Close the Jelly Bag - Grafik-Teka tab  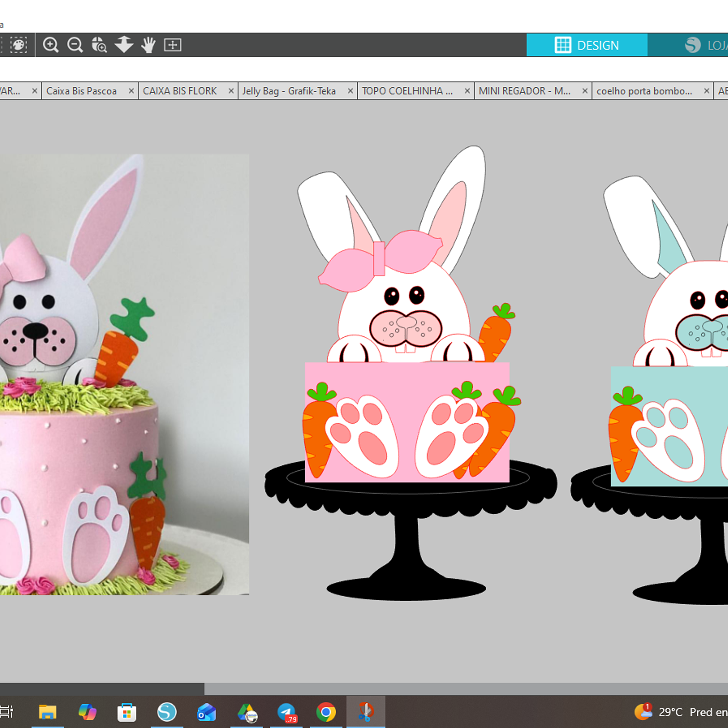[350, 91]
